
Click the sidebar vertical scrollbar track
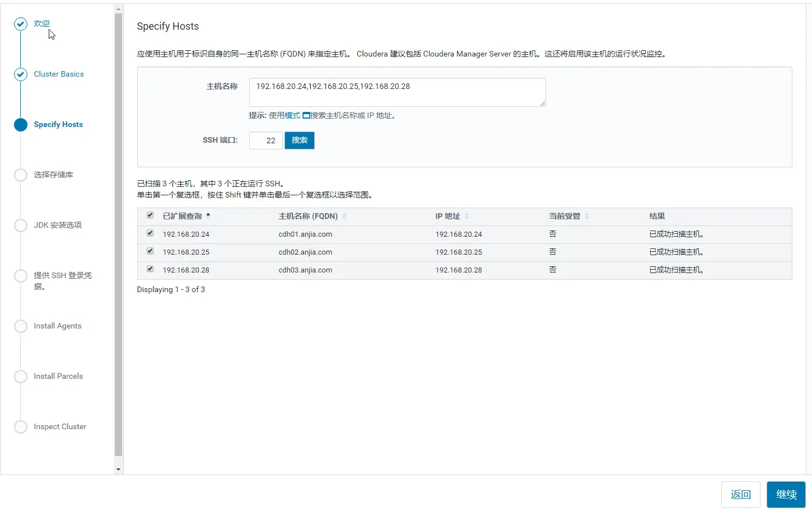coord(118,235)
